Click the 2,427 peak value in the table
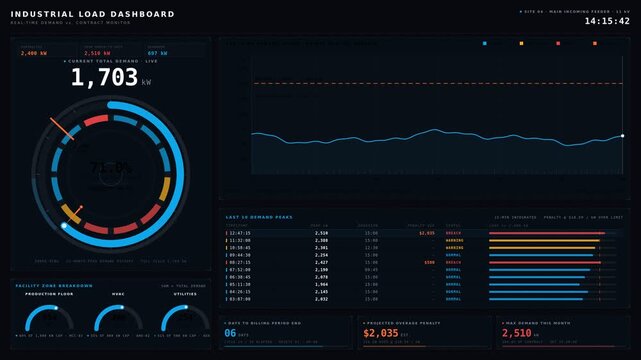This screenshot has height=360, width=641. pos(321,263)
